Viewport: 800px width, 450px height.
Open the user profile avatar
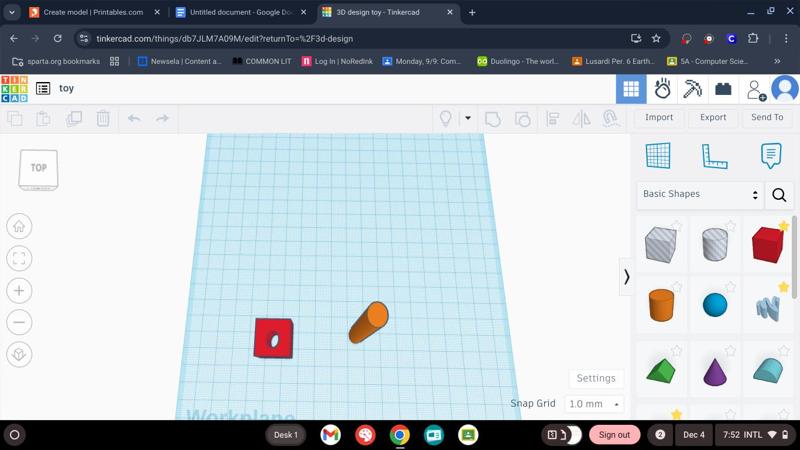pyautogui.click(x=785, y=88)
